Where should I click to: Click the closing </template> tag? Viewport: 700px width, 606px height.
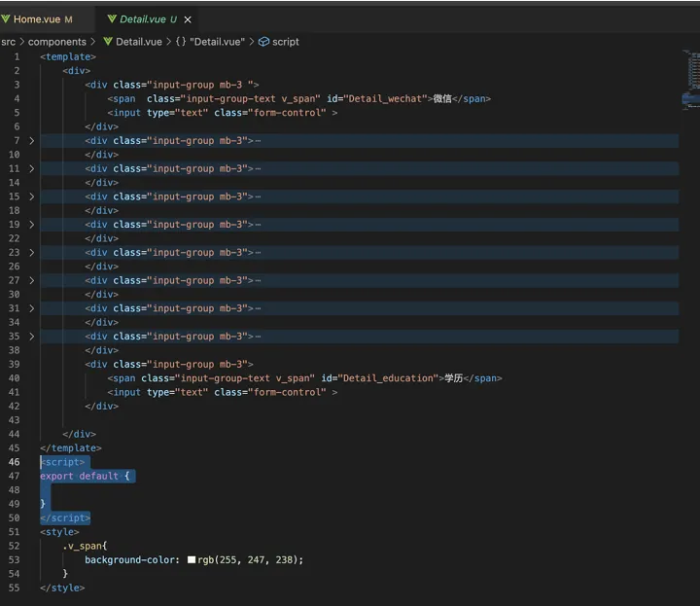[x=71, y=447]
